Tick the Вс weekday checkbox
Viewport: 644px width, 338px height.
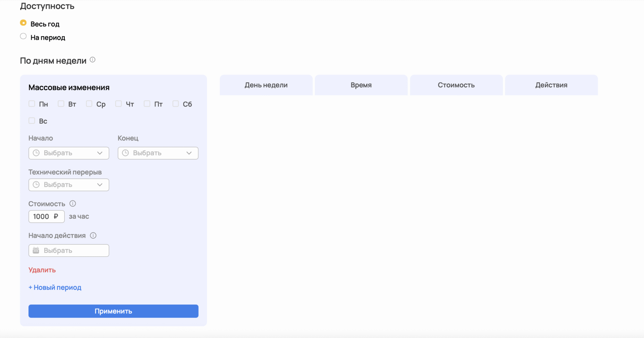coord(32,121)
